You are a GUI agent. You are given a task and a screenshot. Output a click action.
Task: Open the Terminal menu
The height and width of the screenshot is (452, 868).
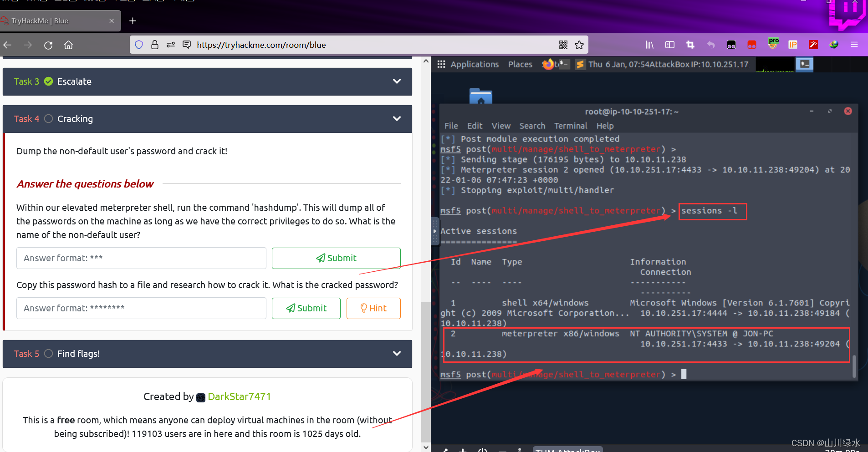[571, 126]
